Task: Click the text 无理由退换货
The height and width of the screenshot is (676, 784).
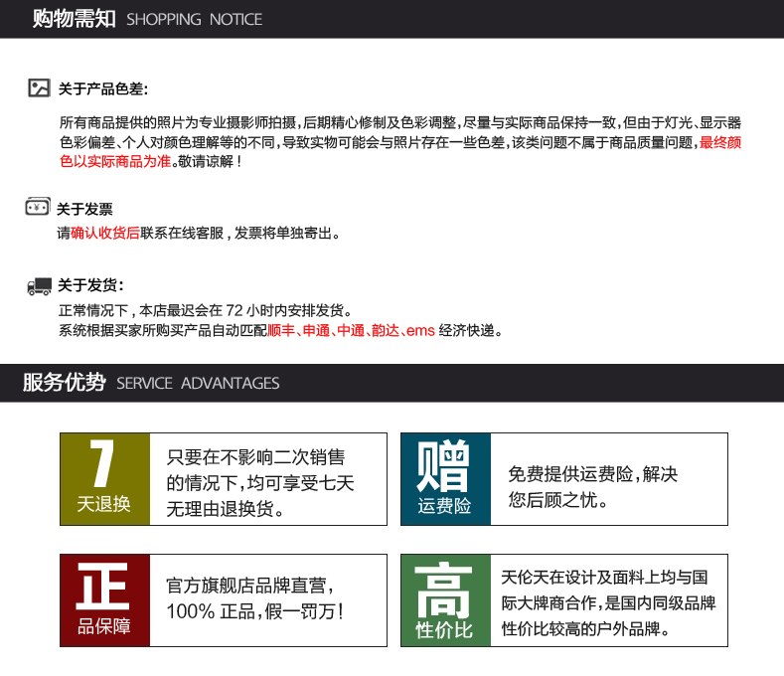Action: pyautogui.click(x=226, y=509)
